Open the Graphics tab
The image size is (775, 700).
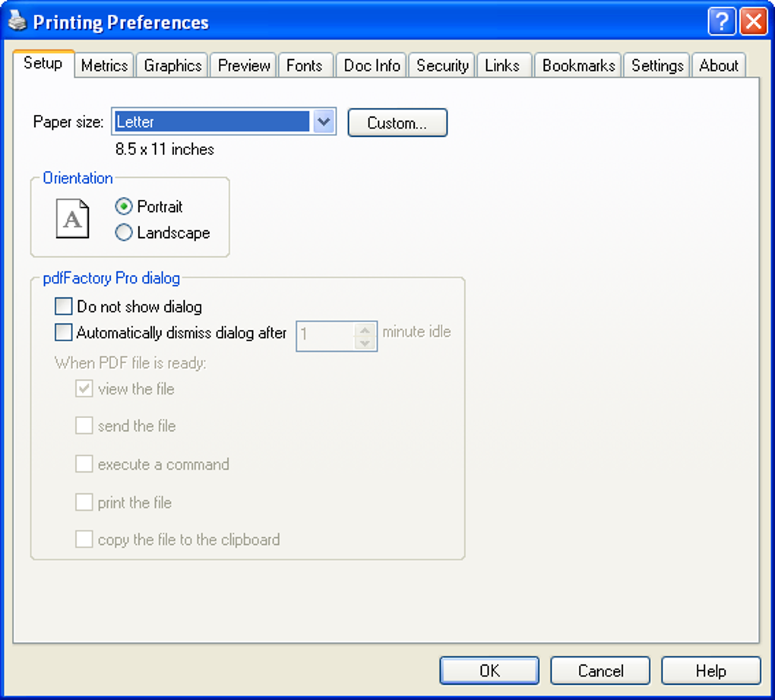point(172,65)
